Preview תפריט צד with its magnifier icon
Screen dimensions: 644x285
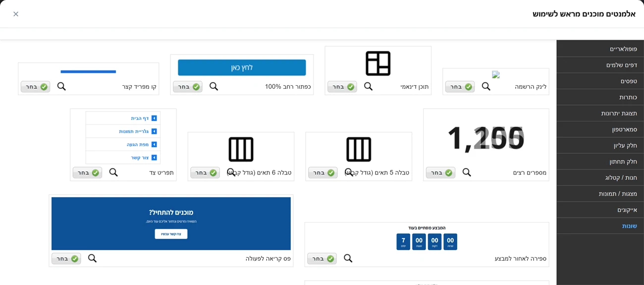(x=113, y=172)
